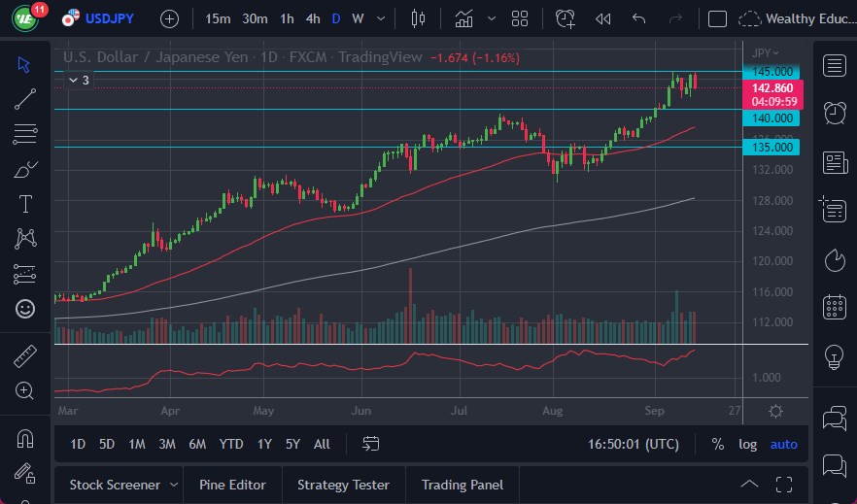The image size is (857, 504).
Task: Toggle log scale on price axis
Action: pos(747,444)
